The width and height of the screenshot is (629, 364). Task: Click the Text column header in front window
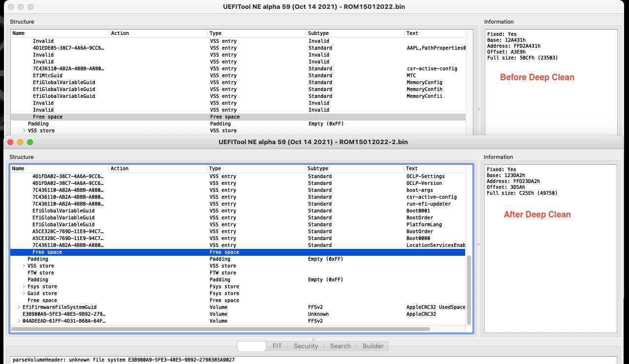point(411,169)
